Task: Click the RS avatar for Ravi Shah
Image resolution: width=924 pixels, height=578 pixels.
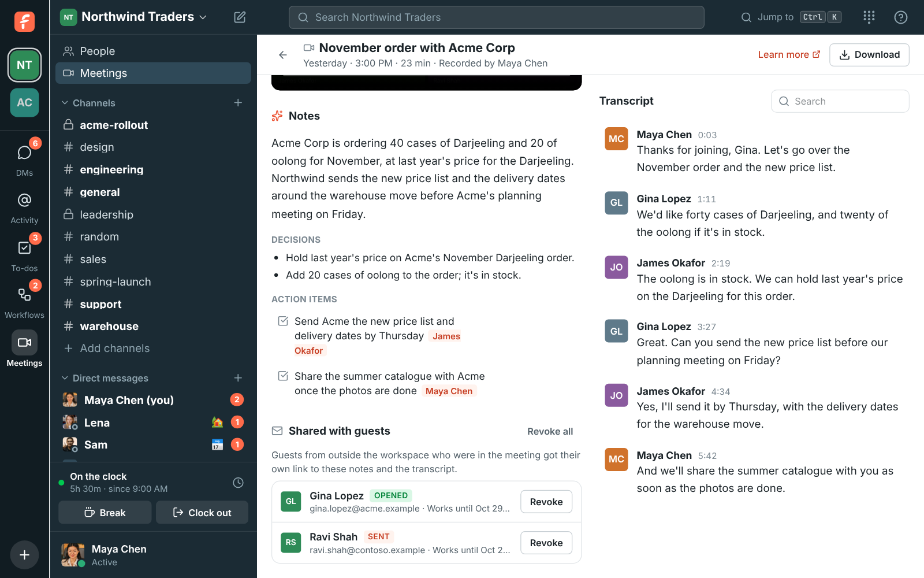Action: (x=291, y=543)
